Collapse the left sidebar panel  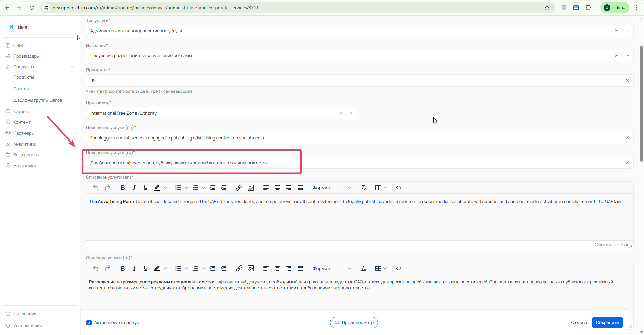click(78, 38)
